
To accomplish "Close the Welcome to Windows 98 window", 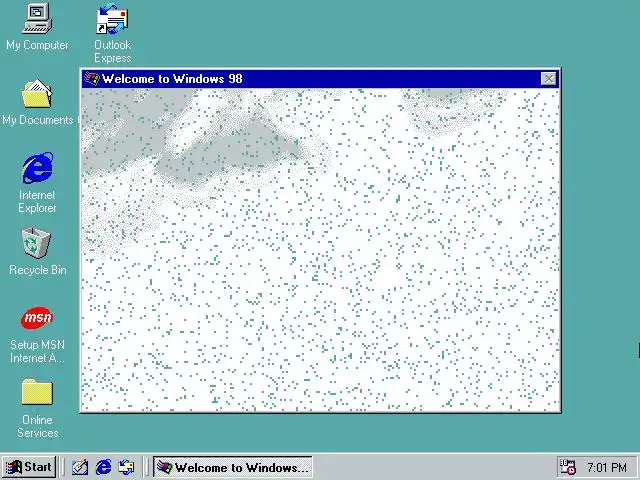I will point(549,78).
